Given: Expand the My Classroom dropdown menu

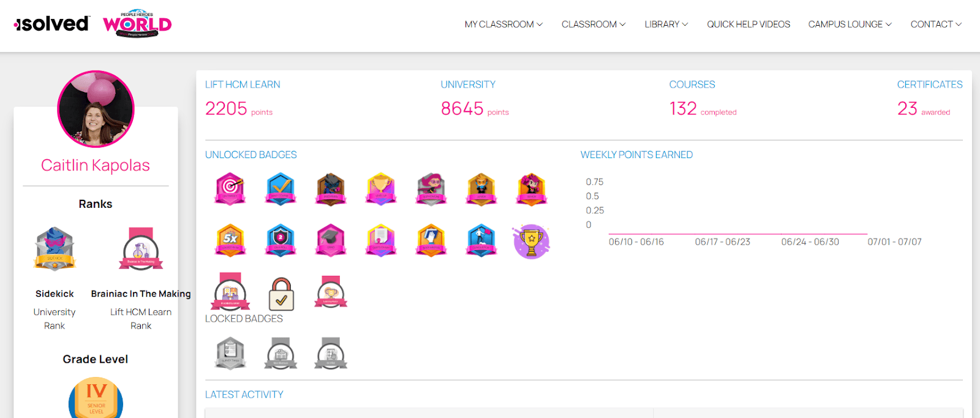Looking at the screenshot, I should [x=503, y=25].
